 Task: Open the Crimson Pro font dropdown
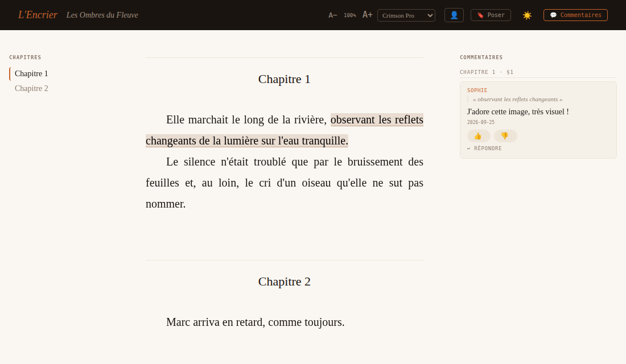[406, 15]
